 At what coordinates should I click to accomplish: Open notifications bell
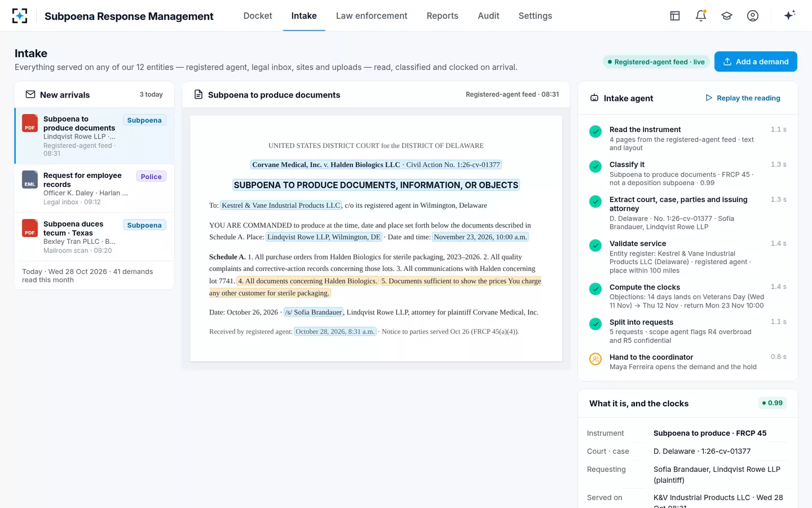pyautogui.click(x=701, y=16)
